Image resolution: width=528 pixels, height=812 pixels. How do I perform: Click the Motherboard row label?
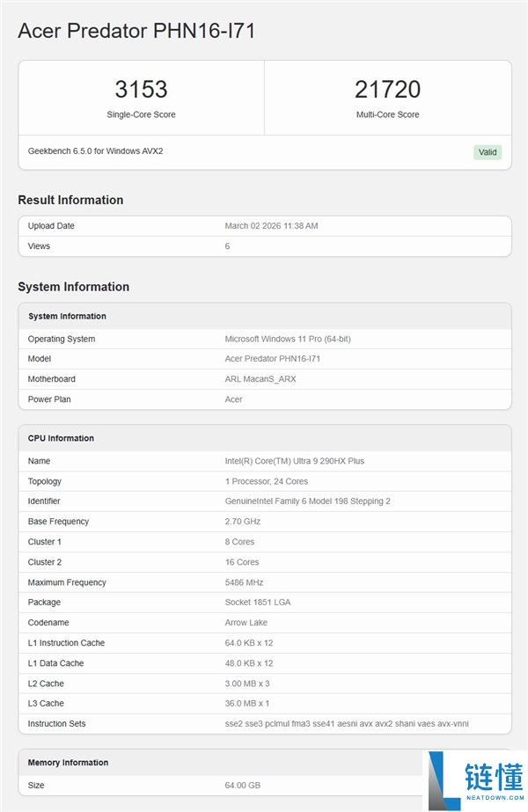pos(52,379)
